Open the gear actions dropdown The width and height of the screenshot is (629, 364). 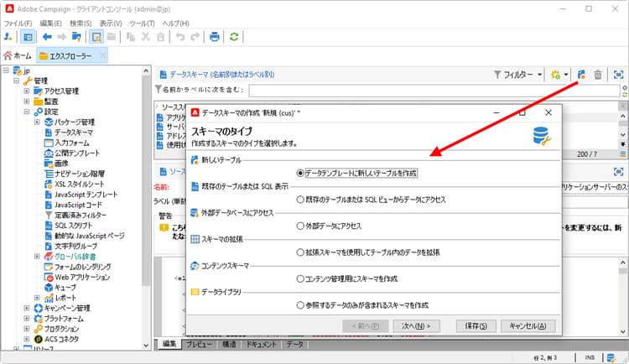point(559,75)
